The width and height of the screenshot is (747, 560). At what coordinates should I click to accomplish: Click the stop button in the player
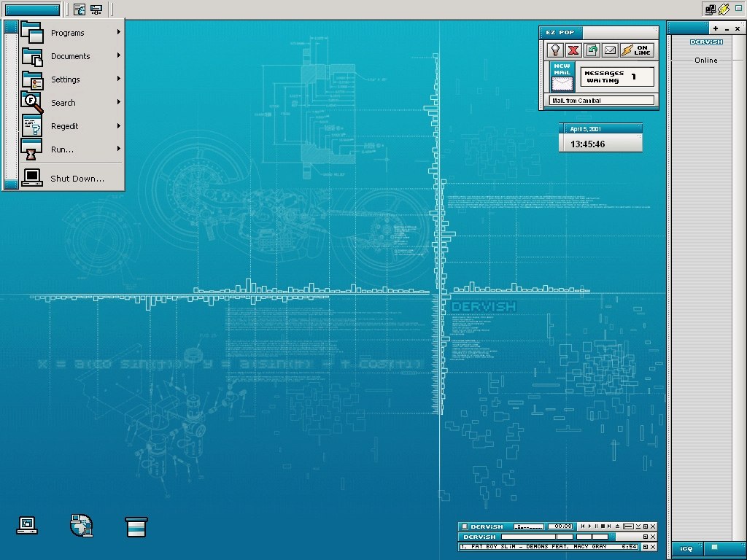point(603,526)
